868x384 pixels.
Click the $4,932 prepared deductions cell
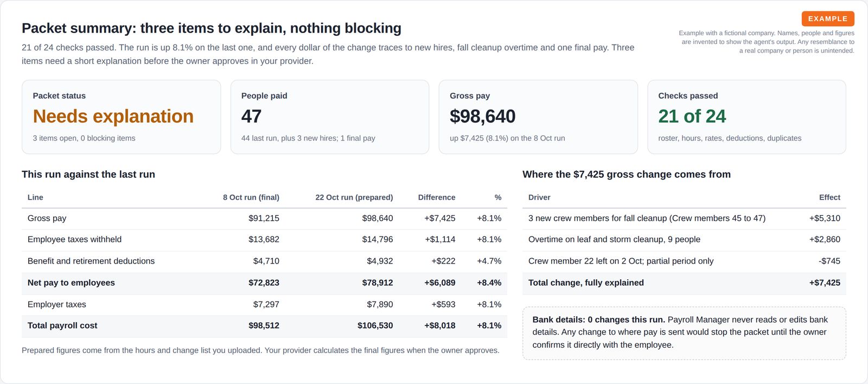[380, 261]
